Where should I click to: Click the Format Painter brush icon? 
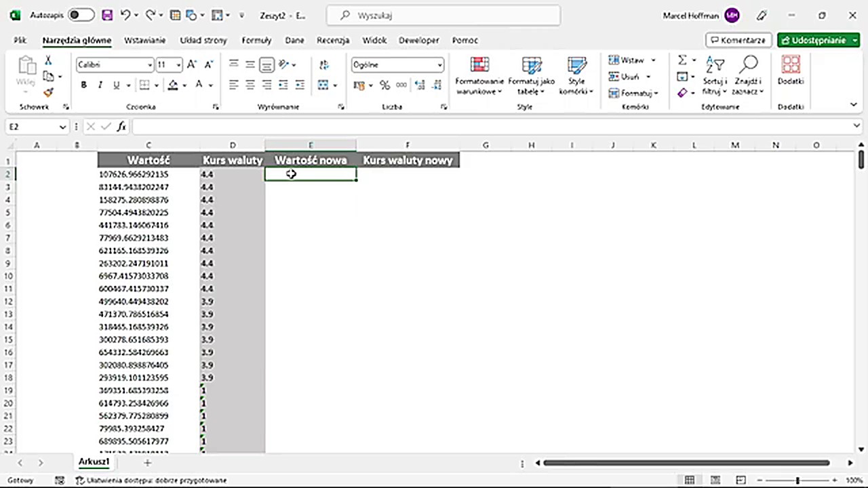pos(48,92)
